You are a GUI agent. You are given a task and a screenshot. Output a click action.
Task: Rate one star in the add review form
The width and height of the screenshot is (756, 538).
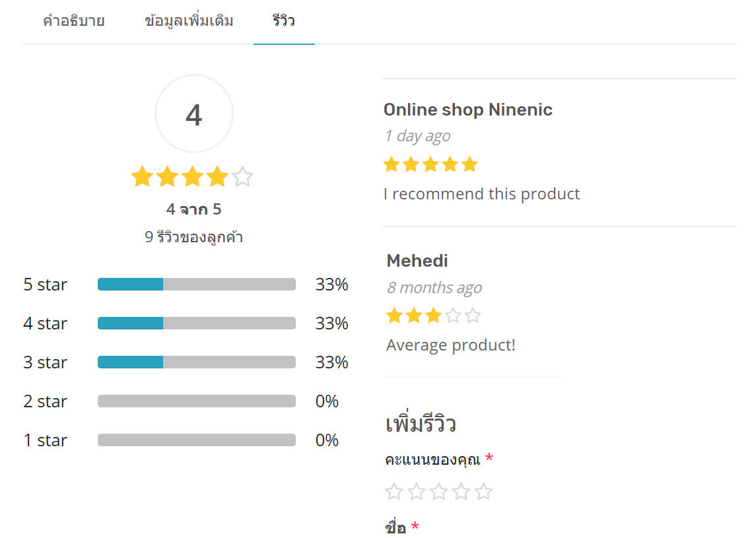[394, 492]
